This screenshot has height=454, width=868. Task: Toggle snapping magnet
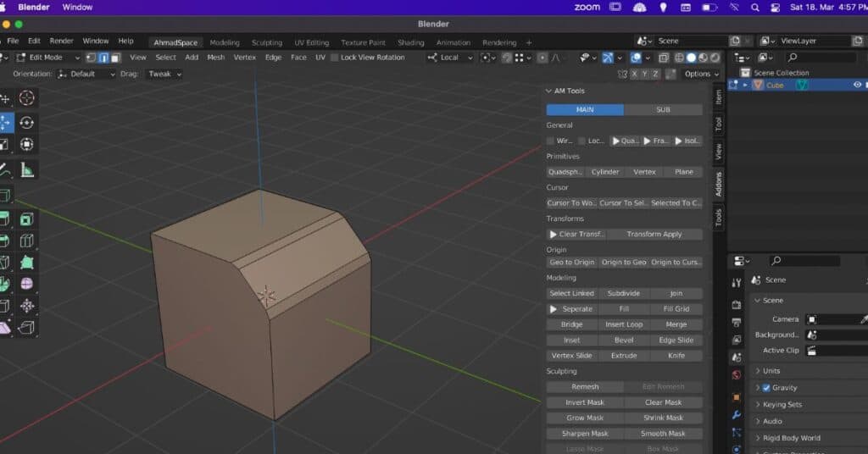point(507,58)
